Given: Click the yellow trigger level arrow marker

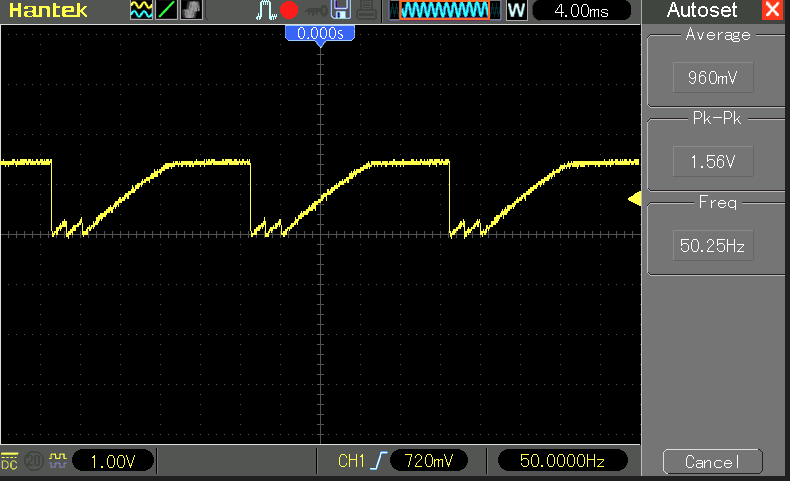Looking at the screenshot, I should (634, 201).
